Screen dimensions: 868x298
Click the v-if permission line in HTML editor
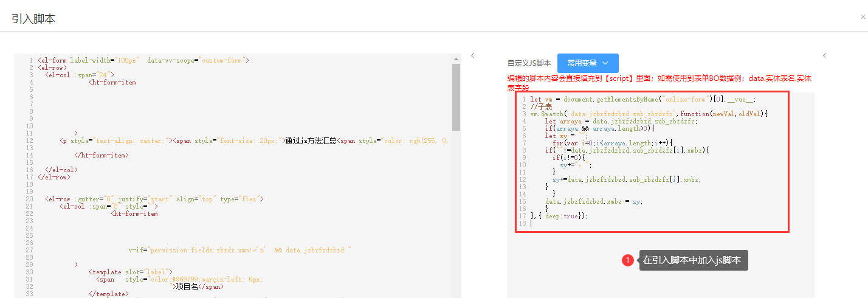[239, 250]
